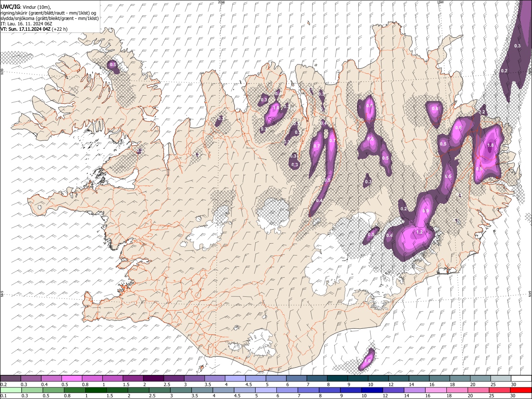Click the bright pink 0.5 swatch in upper legend
532x399 pixels.
[72, 378]
